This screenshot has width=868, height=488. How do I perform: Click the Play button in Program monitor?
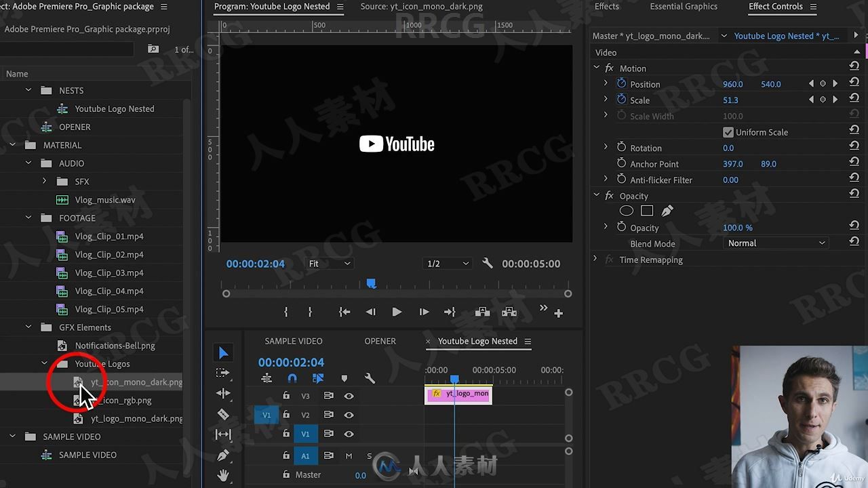coord(397,312)
